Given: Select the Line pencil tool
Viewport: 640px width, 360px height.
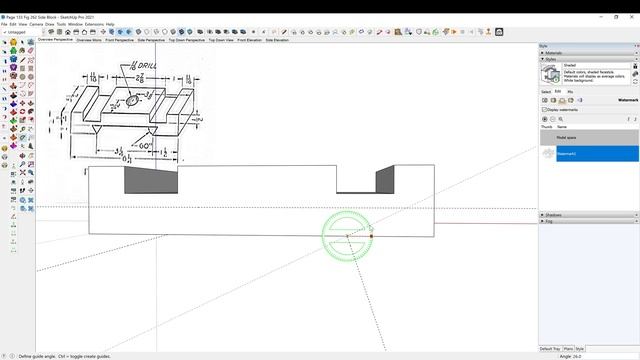Looking at the screenshot, I should [x=22, y=60].
